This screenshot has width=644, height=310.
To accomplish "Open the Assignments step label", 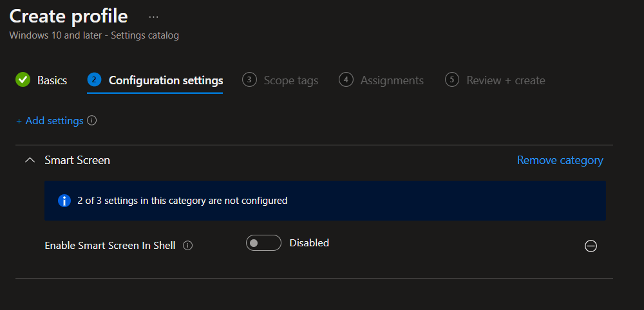I will coord(392,80).
